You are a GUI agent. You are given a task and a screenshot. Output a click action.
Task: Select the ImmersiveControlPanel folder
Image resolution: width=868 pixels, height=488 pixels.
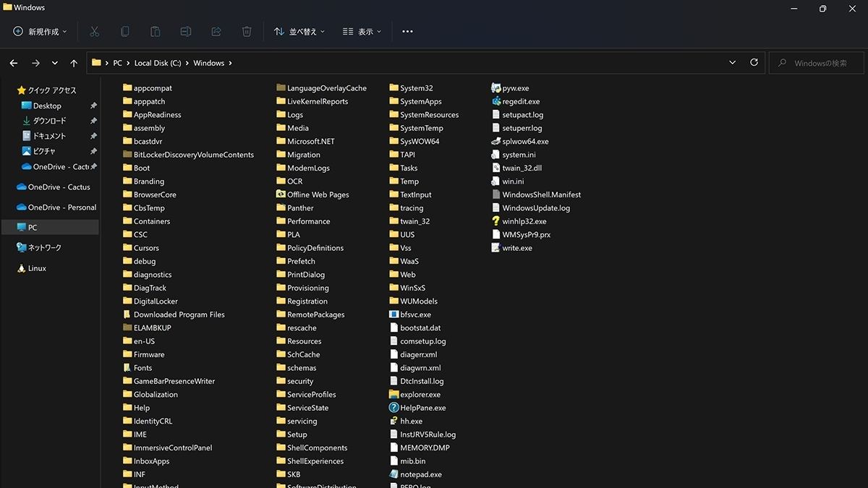167,448
